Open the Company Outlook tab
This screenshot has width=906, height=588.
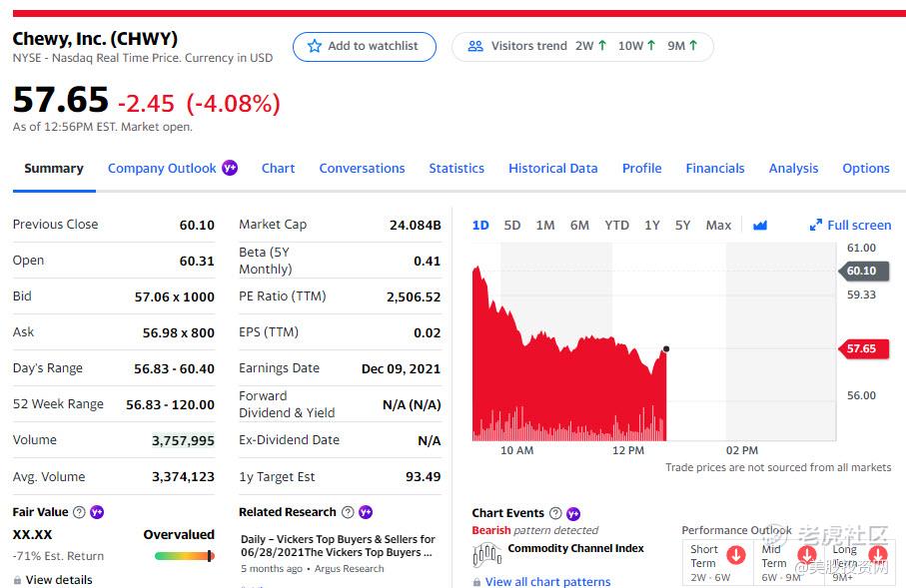pos(162,168)
